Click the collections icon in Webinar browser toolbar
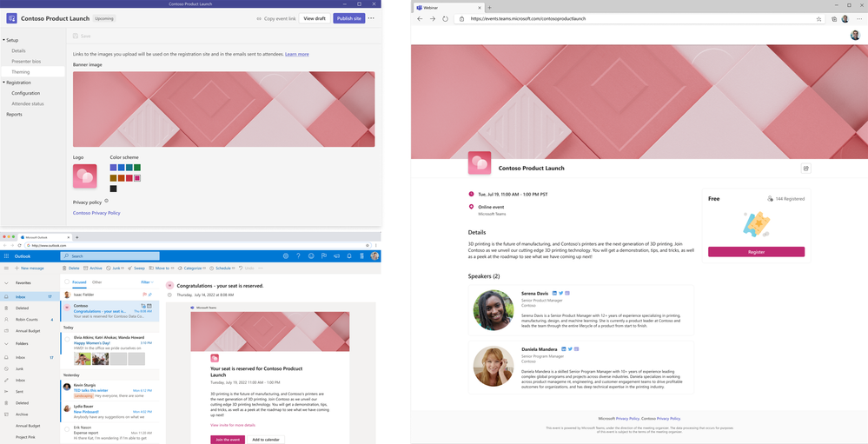 click(834, 19)
